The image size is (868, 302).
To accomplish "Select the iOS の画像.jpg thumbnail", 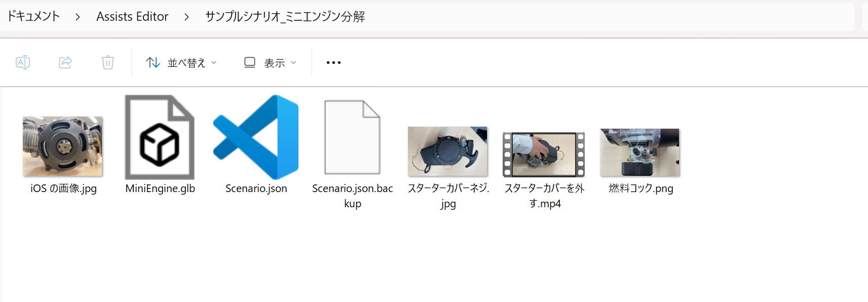I will (63, 146).
